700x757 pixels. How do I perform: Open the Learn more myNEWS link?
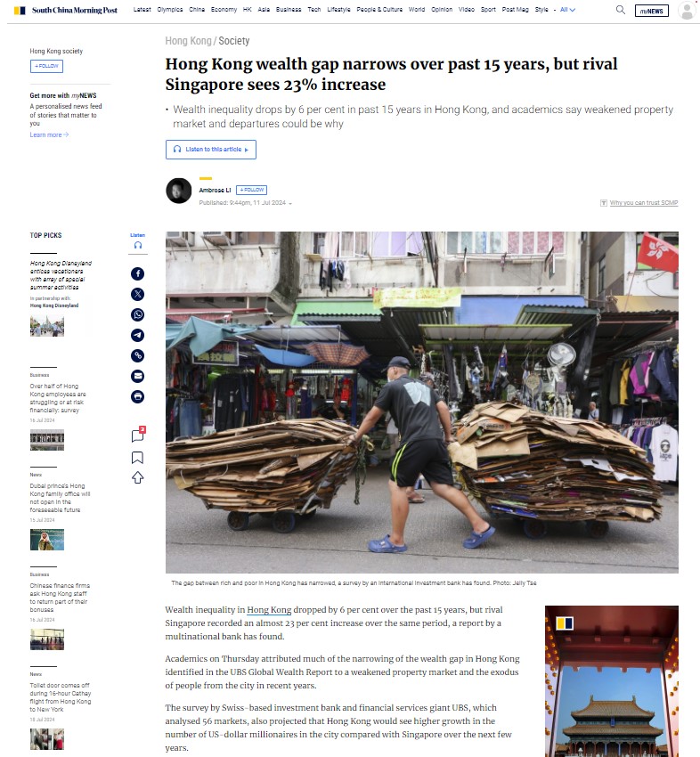point(49,134)
